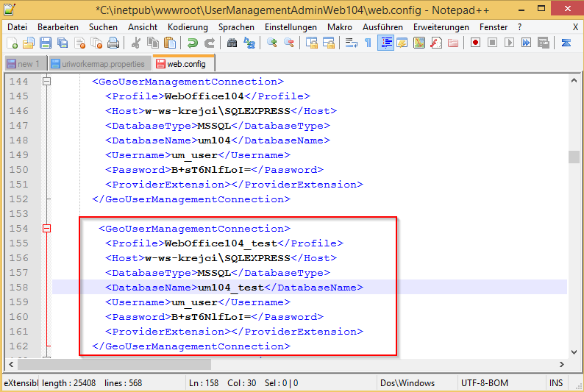Image resolution: width=584 pixels, height=392 pixels.
Task: Cut the selection using the scissors icon
Action: coord(136,43)
